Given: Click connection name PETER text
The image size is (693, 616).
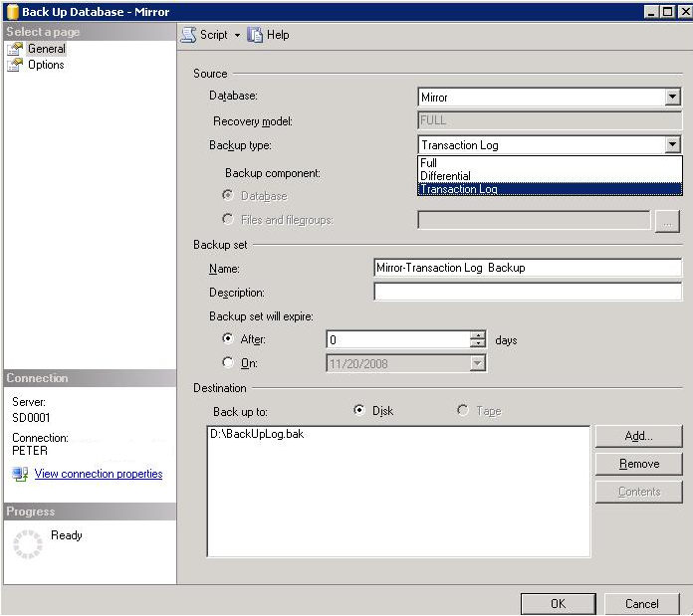Looking at the screenshot, I should [x=30, y=451].
